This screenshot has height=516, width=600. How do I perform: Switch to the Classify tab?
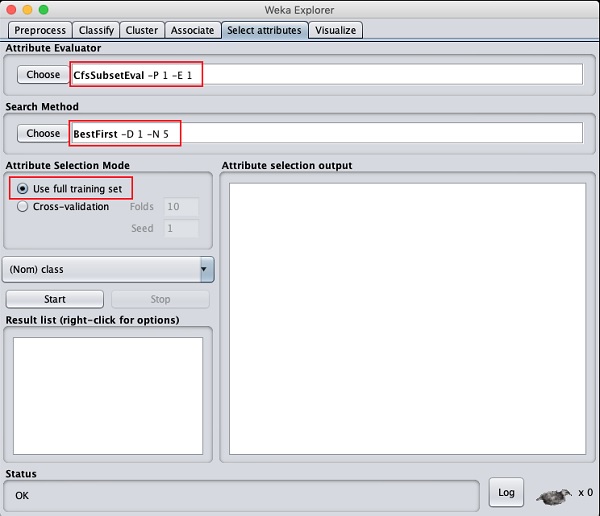pos(96,30)
